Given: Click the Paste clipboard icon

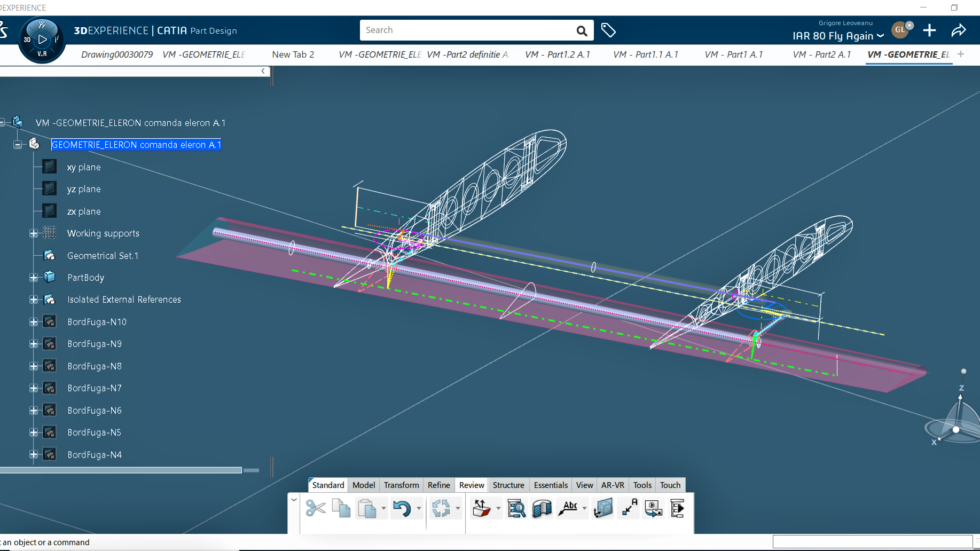Looking at the screenshot, I should tap(367, 508).
